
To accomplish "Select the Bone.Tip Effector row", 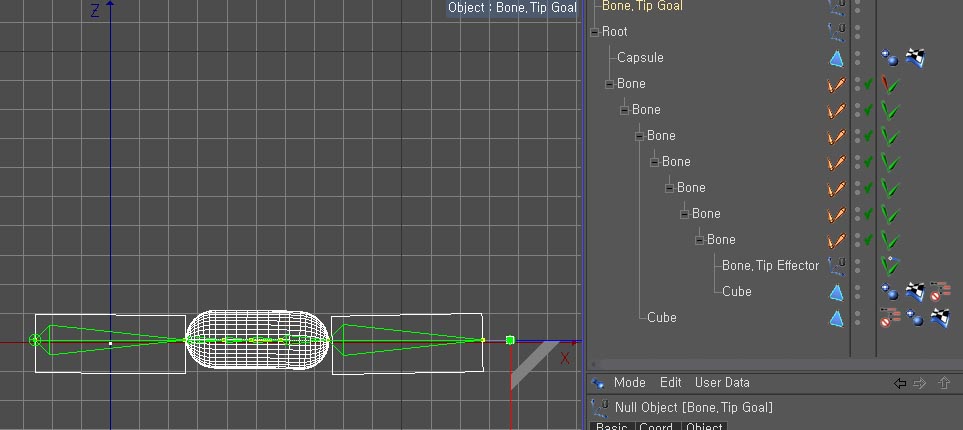I will tap(770, 265).
